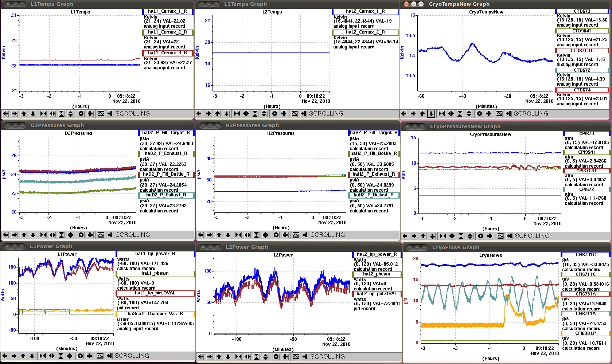
Task: Pan right in H2Pressures Graph toolbar
Action: [210, 235]
